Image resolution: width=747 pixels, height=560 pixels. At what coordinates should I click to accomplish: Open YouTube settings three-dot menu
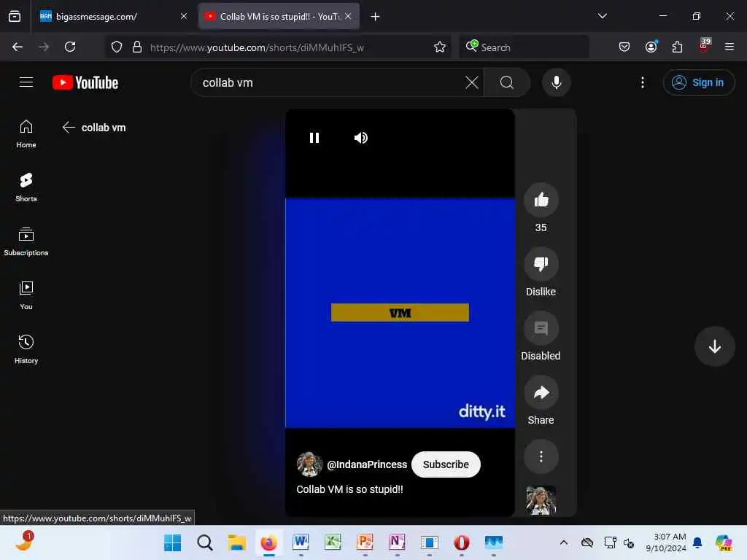click(x=642, y=82)
